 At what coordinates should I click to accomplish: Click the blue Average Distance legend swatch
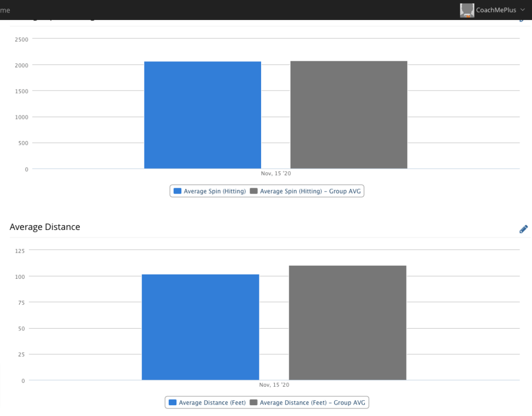[x=173, y=402]
